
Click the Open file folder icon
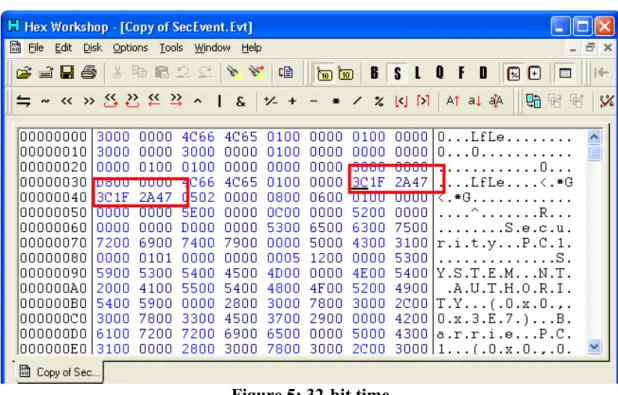point(24,73)
